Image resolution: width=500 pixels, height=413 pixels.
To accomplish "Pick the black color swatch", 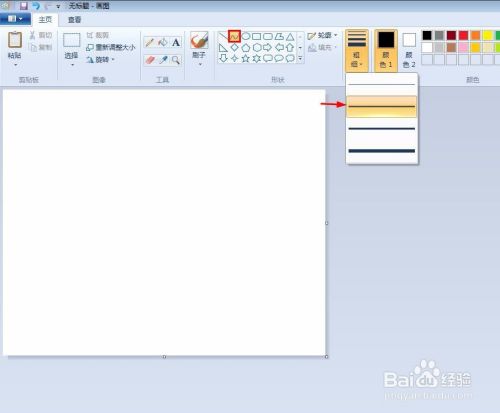I will pos(427,35).
